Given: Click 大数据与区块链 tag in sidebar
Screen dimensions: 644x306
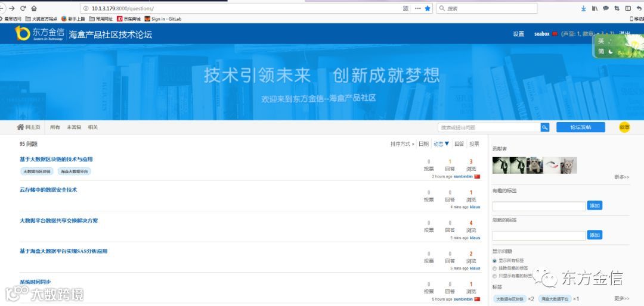Looking at the screenshot, I should point(510,299).
